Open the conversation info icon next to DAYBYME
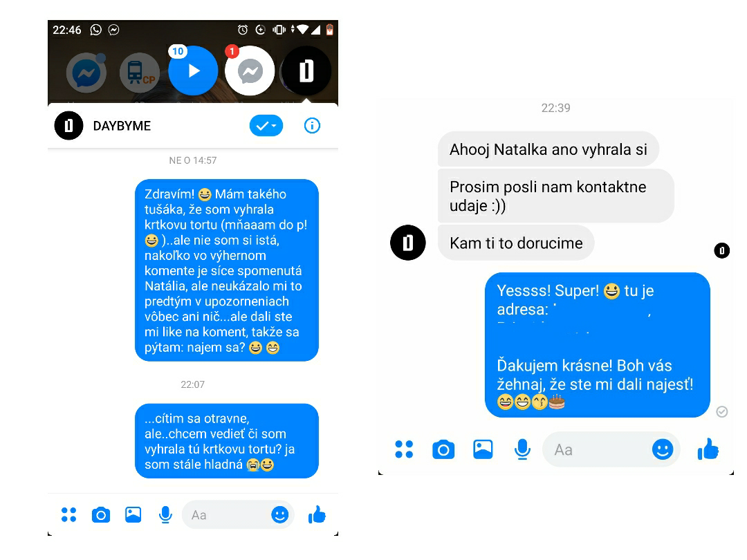The image size is (747, 560). (x=312, y=126)
